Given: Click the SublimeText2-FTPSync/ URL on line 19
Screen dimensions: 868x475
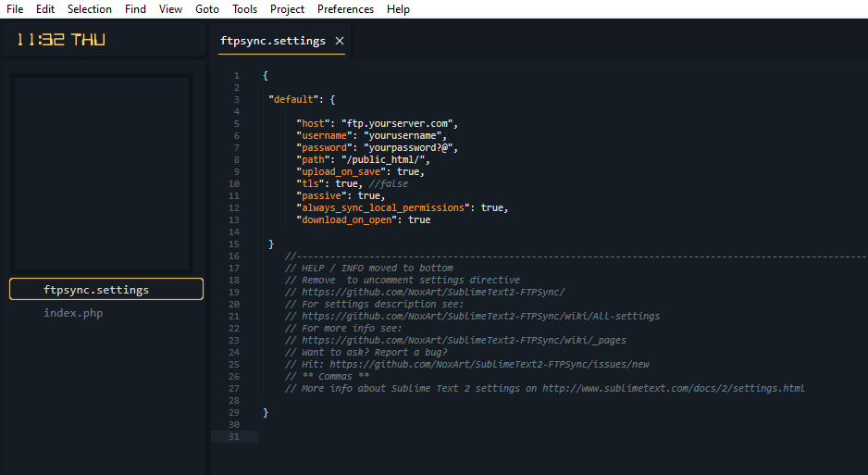Looking at the screenshot, I should [433, 293].
